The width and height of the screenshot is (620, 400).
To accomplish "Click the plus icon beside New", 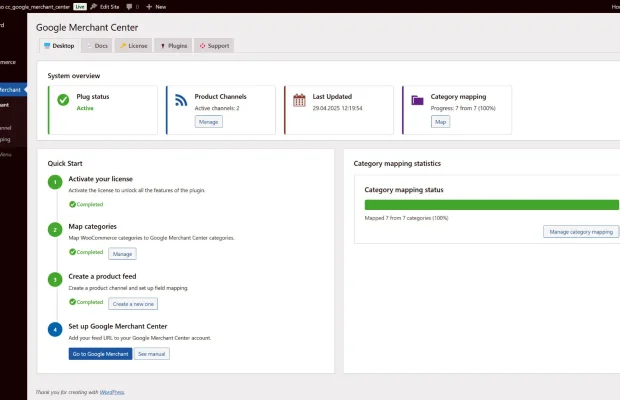I will tap(149, 7).
